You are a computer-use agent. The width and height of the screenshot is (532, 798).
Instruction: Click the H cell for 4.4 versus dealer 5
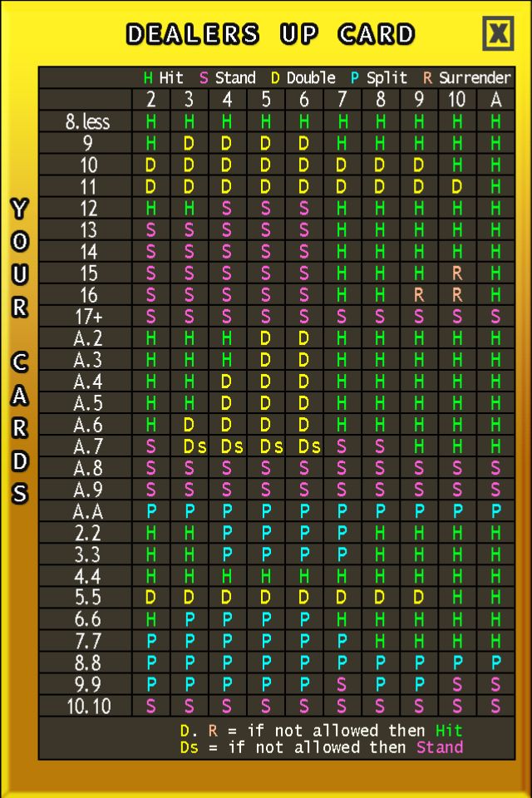pos(265,576)
